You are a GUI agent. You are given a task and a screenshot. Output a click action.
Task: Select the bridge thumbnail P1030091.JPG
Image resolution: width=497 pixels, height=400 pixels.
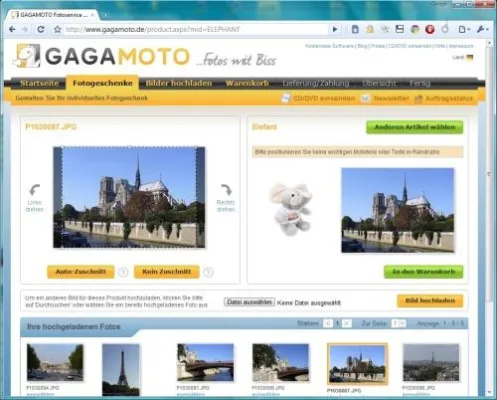coord(205,362)
